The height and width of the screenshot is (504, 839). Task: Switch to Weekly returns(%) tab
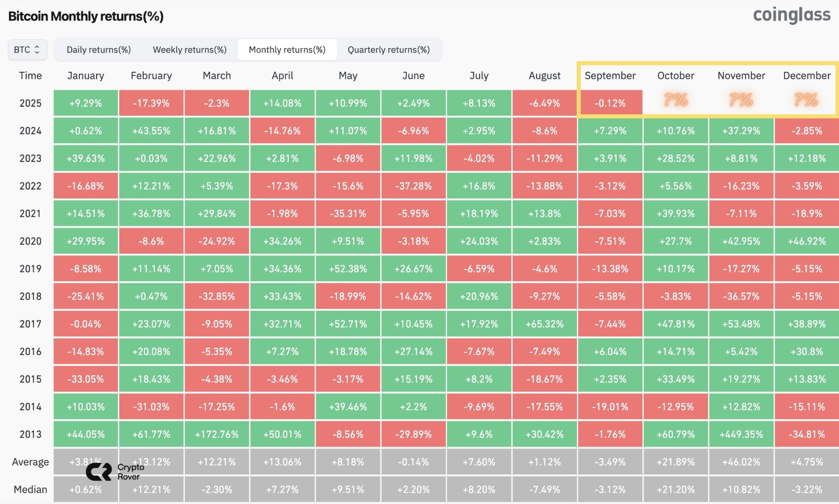pos(190,50)
